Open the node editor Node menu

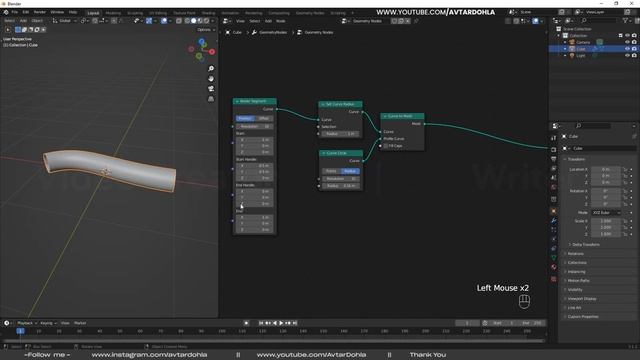[x=281, y=21]
